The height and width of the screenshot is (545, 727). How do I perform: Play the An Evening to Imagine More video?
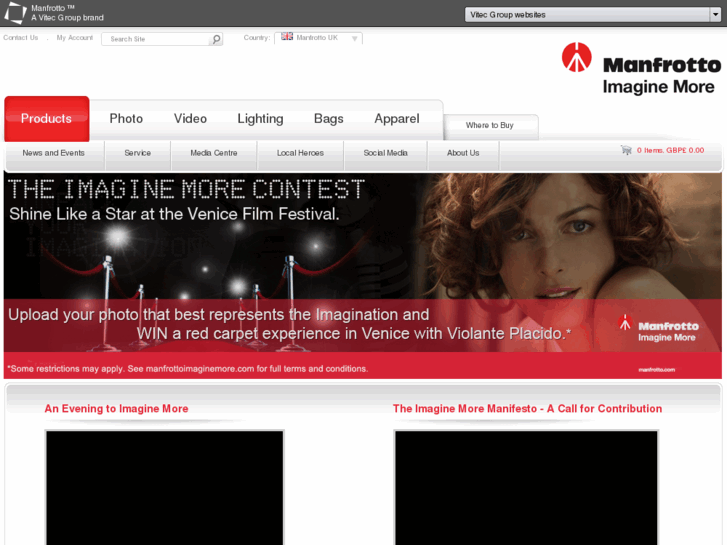click(165, 487)
